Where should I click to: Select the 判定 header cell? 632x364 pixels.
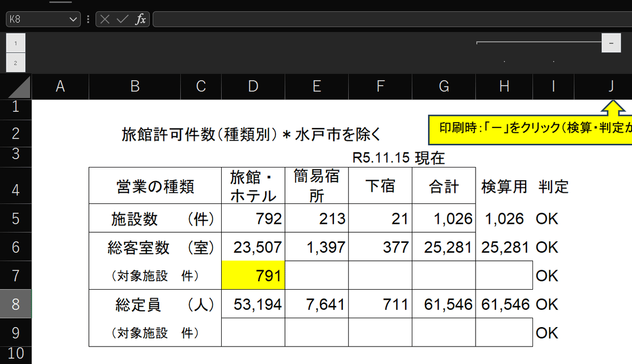[x=553, y=186]
